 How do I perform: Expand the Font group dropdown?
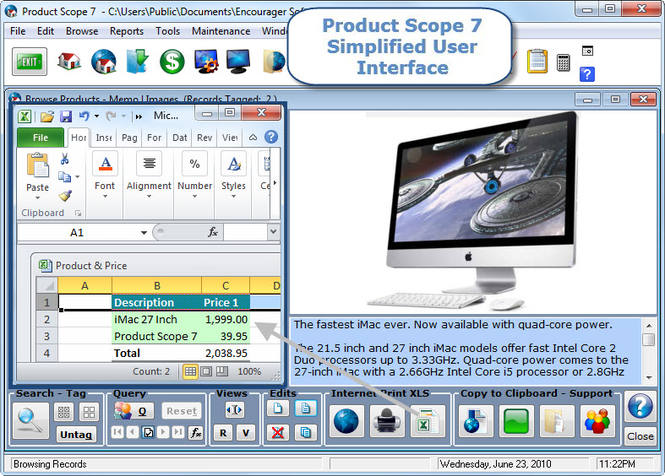(x=105, y=196)
